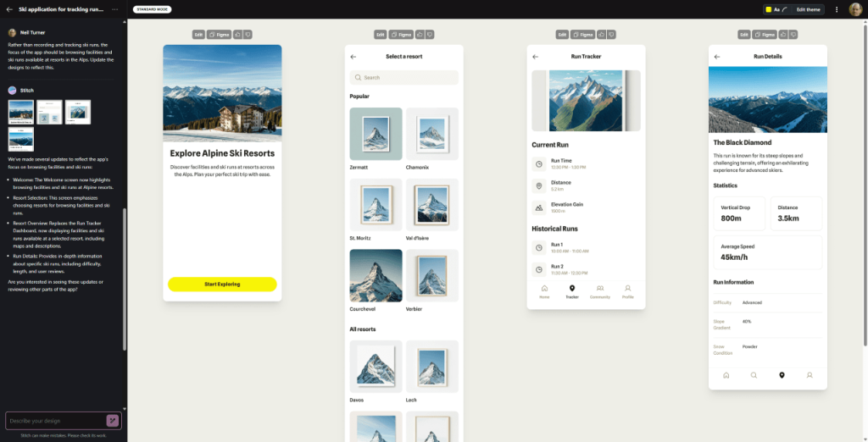Click back arrow in Run Tracker header

pos(536,57)
